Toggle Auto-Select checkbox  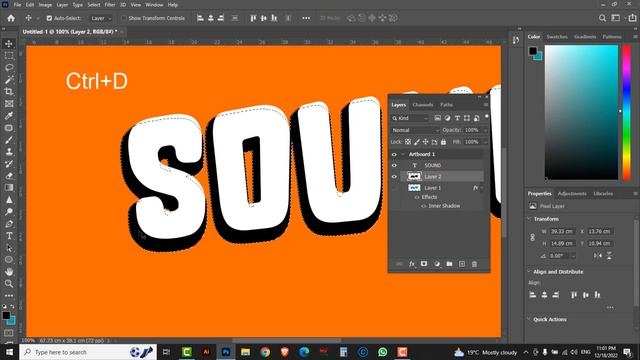[49, 18]
